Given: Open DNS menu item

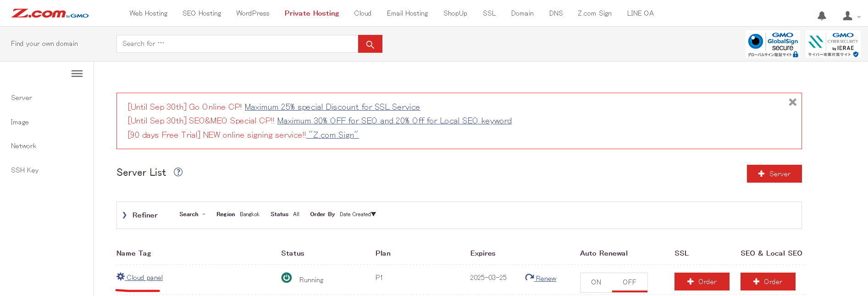Looking at the screenshot, I should point(556,13).
